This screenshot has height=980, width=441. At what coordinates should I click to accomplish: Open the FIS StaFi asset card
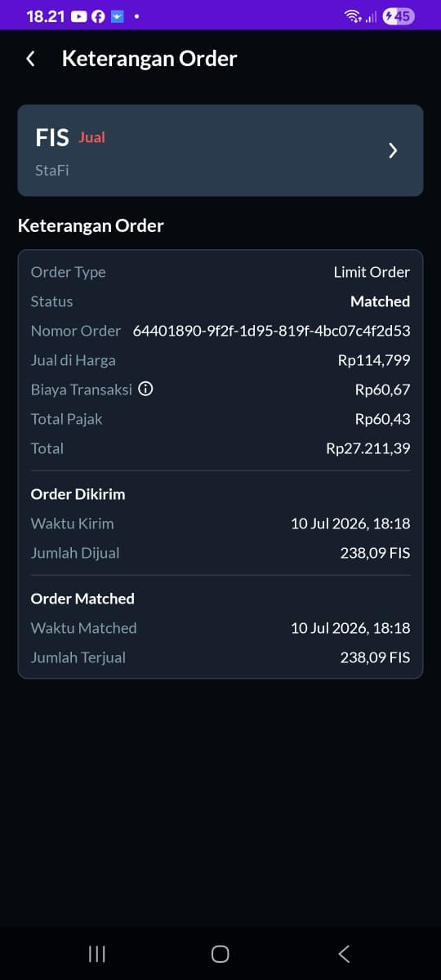tap(220, 150)
